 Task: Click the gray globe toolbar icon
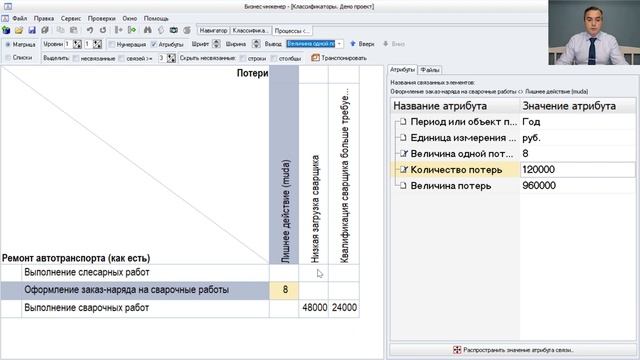187,30
